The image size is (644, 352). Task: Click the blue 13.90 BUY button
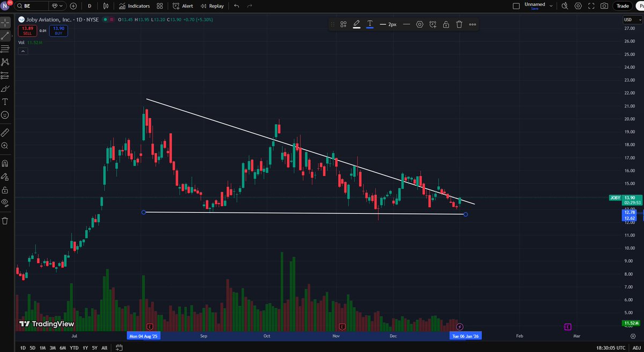click(x=58, y=31)
